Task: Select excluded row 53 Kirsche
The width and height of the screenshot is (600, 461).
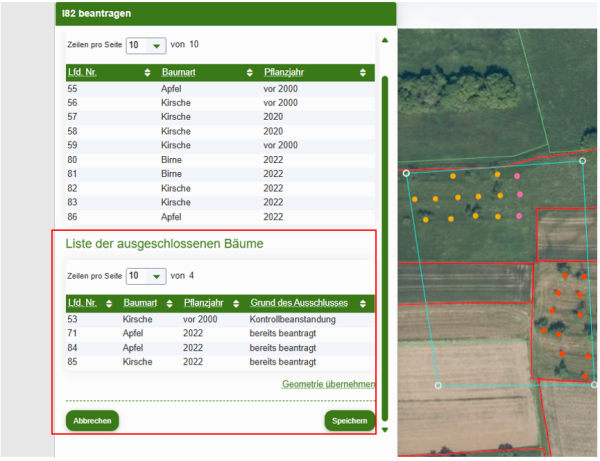Action: pyautogui.click(x=220, y=319)
